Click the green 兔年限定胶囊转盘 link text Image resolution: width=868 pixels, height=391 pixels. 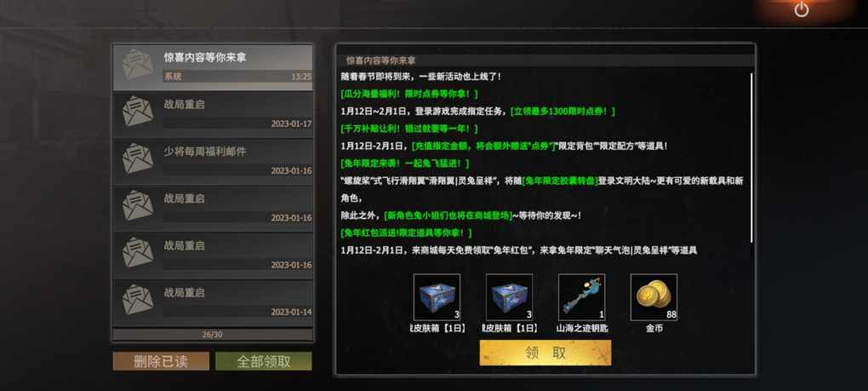pyautogui.click(x=560, y=181)
